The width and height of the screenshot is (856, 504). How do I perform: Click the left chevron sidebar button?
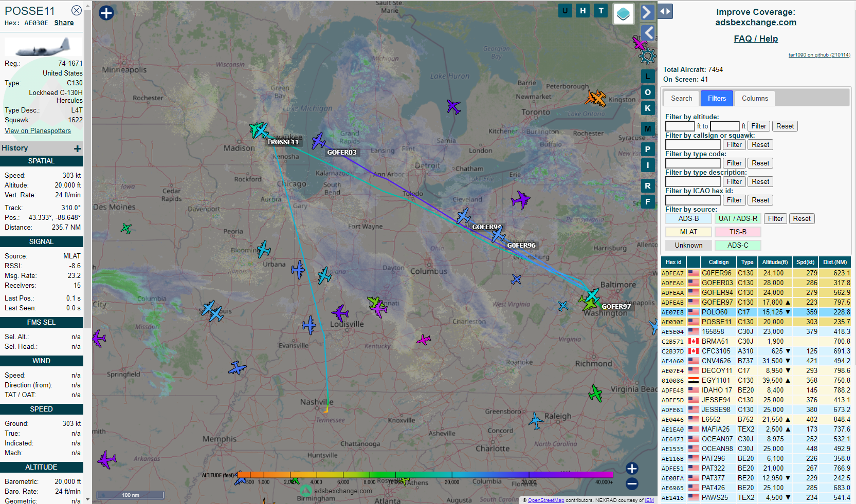pyautogui.click(x=648, y=33)
